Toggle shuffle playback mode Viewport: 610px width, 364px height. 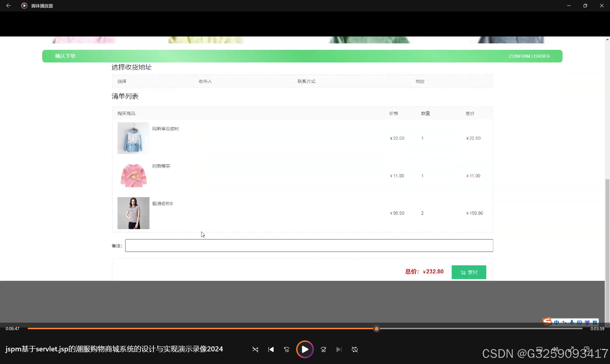click(255, 349)
